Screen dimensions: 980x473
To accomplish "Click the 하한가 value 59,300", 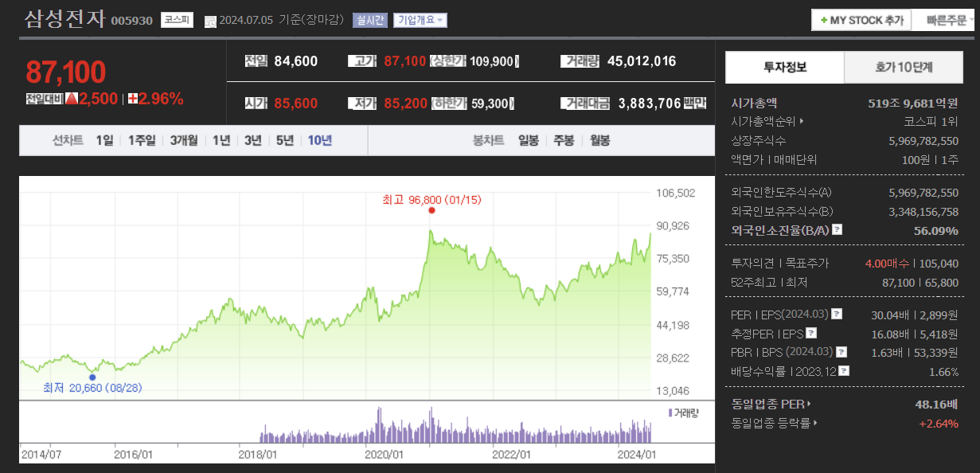I will (x=490, y=103).
